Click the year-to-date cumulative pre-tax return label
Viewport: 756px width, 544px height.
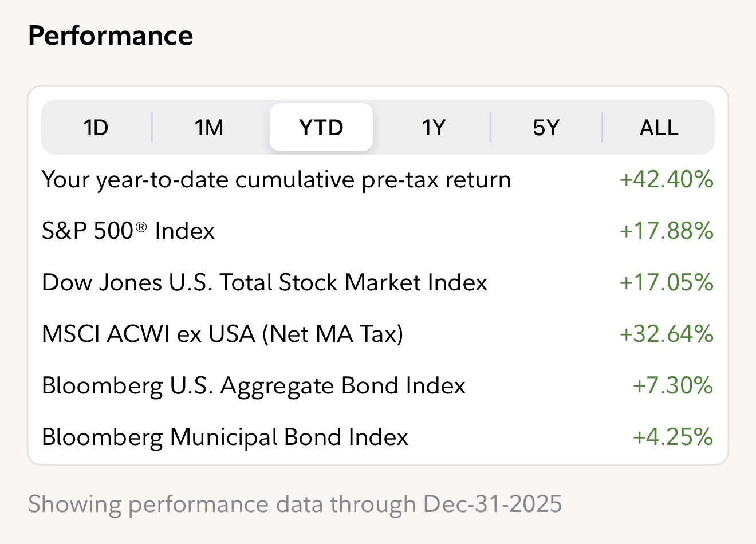point(276,180)
